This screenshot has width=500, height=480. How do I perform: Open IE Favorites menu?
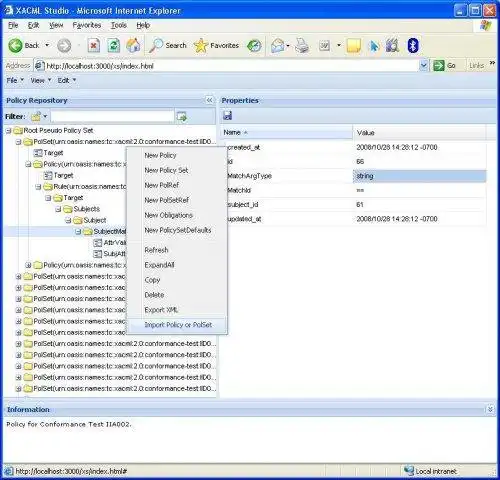87,25
